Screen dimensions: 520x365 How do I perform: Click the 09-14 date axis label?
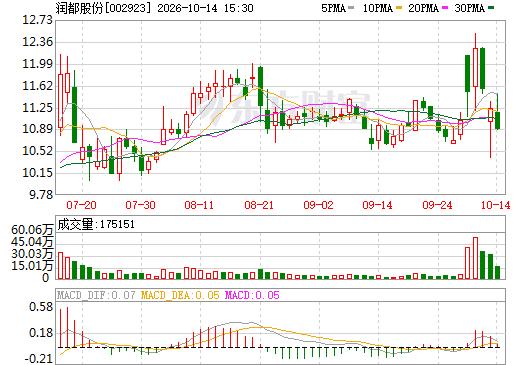coord(377,205)
